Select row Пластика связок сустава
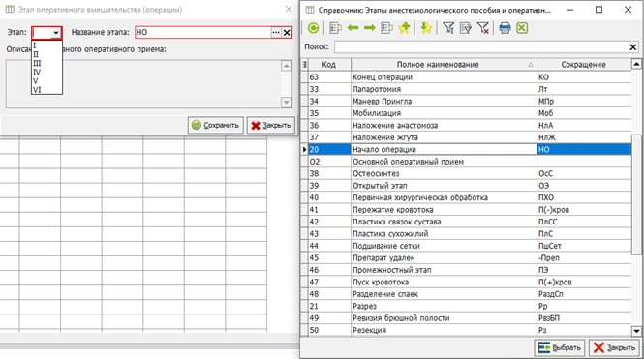The image size is (644, 359). [x=466, y=222]
